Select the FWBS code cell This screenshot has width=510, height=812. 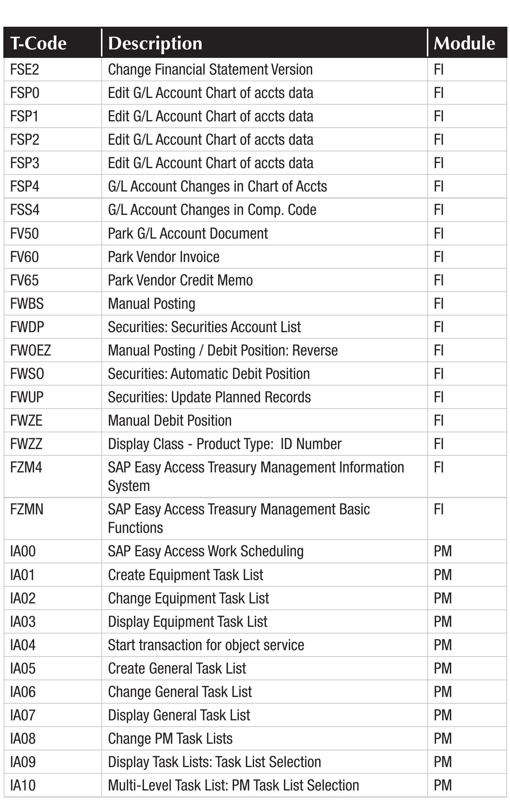[x=27, y=304]
